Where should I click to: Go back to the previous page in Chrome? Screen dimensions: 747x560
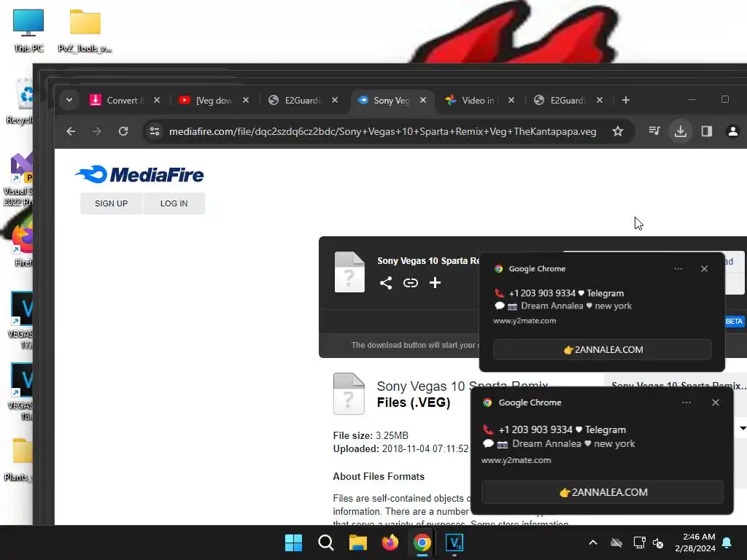pos(71,131)
